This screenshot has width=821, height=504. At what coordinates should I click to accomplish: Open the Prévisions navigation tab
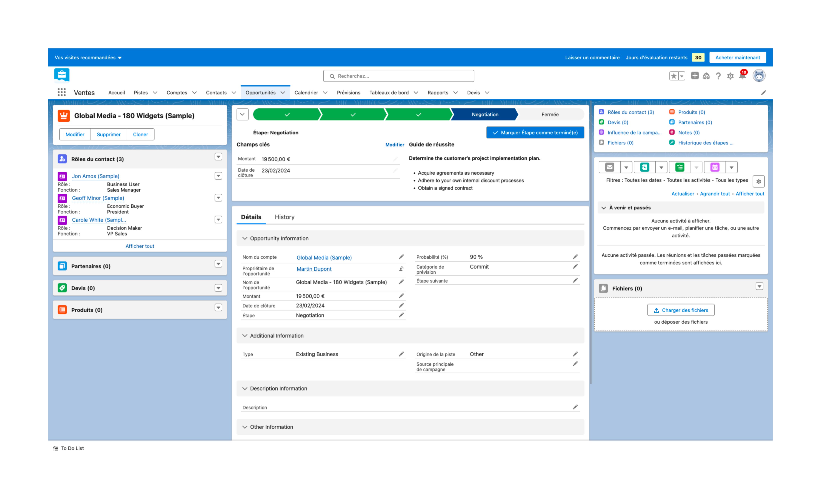pos(348,93)
